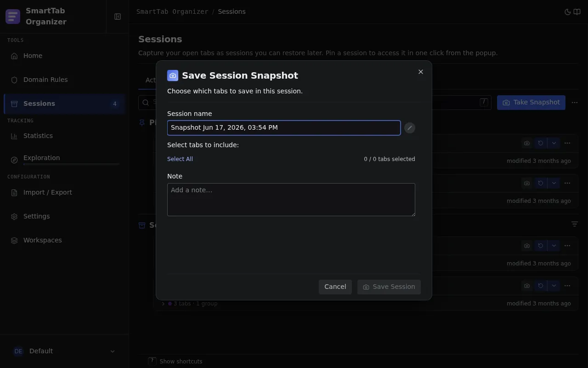This screenshot has height=368, width=588.
Task: Open Settings in the sidebar
Action: pos(64,216)
